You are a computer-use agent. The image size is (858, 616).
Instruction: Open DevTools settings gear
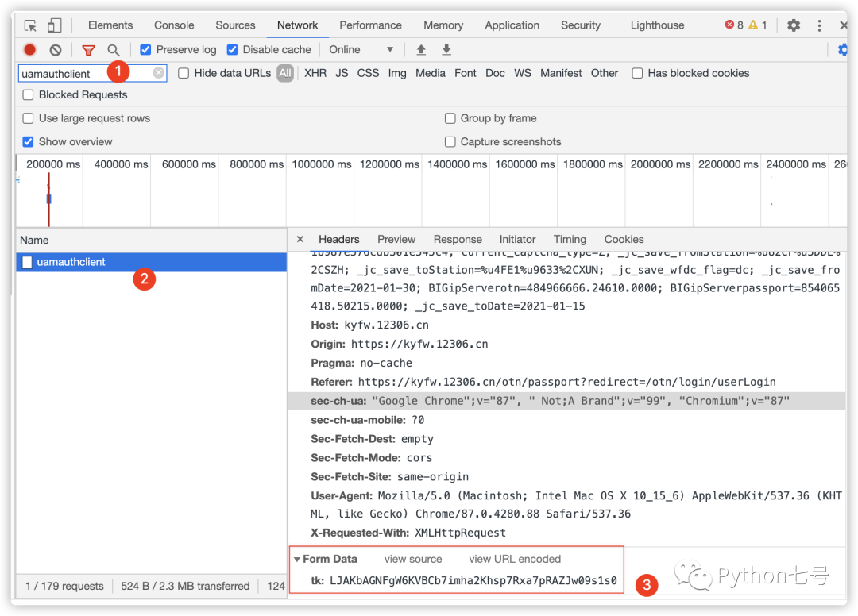tap(794, 25)
